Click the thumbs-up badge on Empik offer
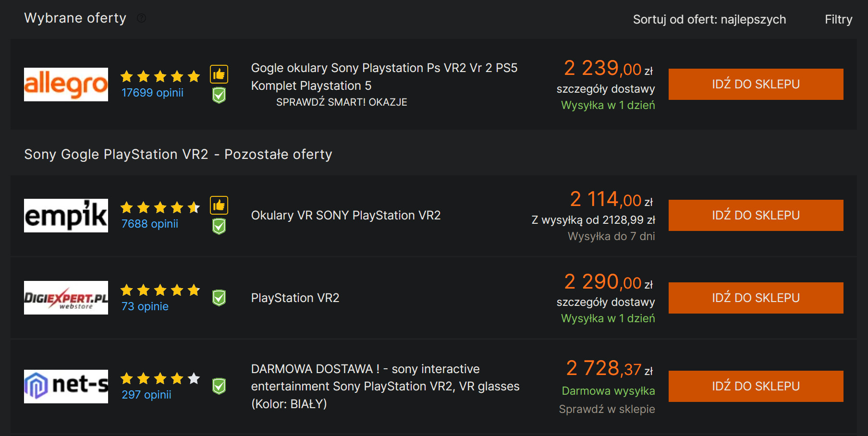This screenshot has height=436, width=868. click(219, 206)
